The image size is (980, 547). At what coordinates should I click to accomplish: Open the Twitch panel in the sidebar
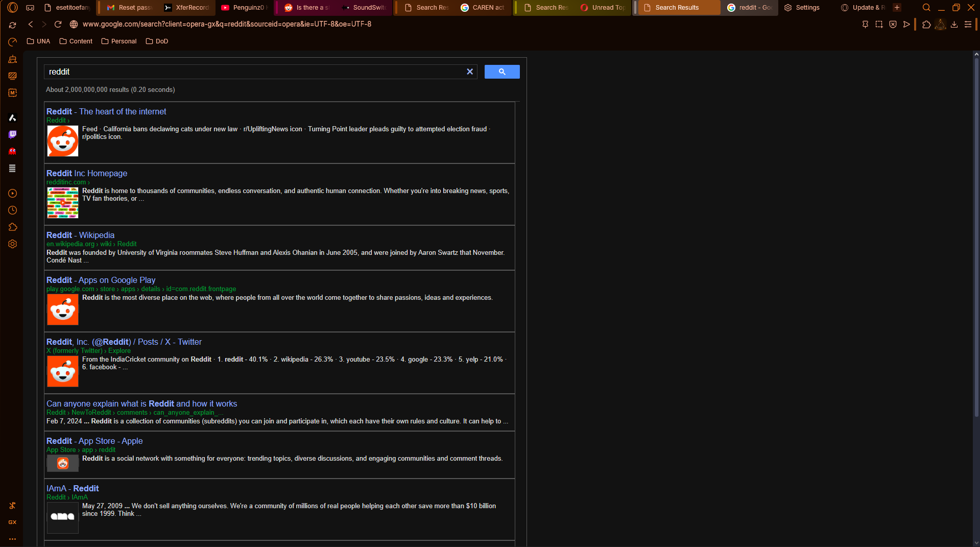[x=12, y=135]
